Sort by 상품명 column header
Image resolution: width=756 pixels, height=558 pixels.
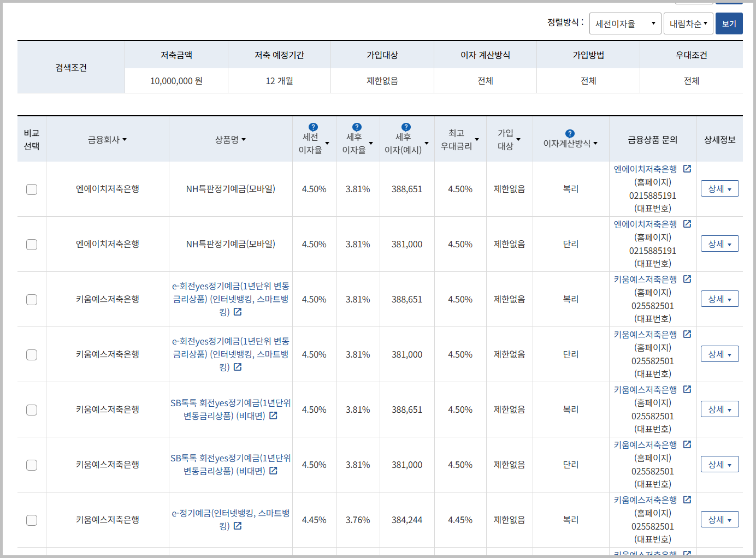coord(231,140)
